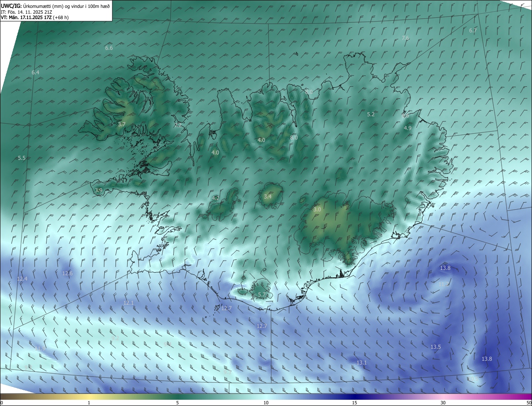
Task: Click the 15 tick on the color scale
Action: click(x=355, y=403)
